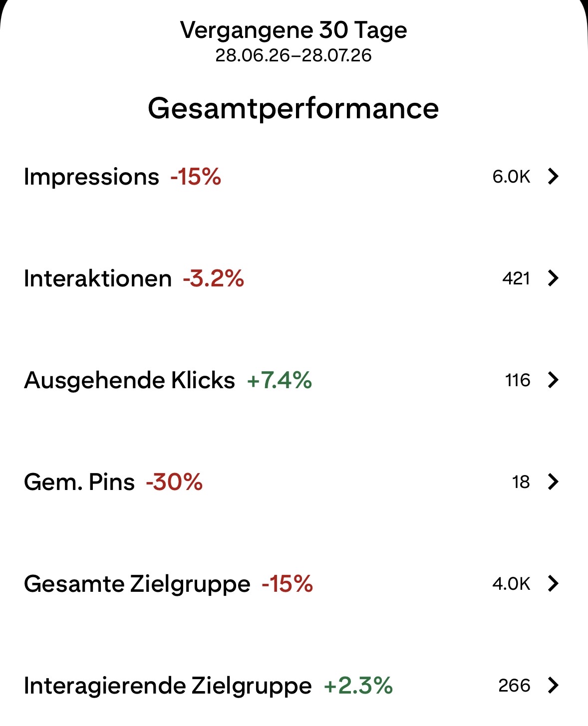Tap the chevron beside Gesamte Zielgruppe 4.0K
This screenshot has height=726, width=588.
pyautogui.click(x=553, y=584)
